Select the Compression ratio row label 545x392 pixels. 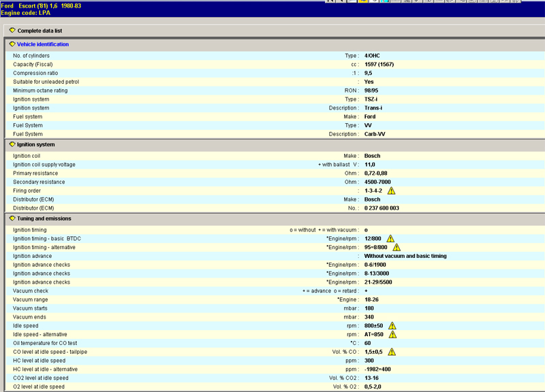click(x=35, y=73)
